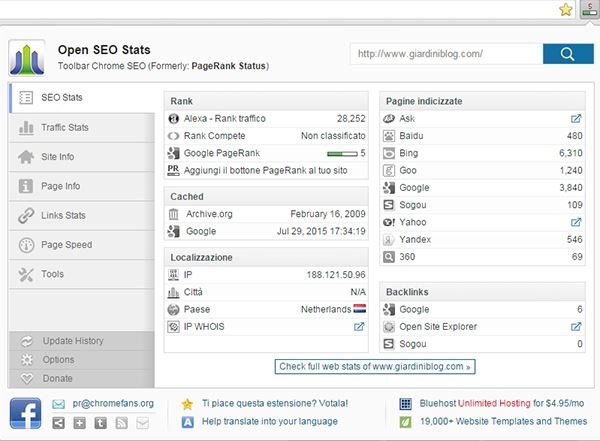This screenshot has width=600, height=441.
Task: Open Update History
Action: [x=82, y=341]
